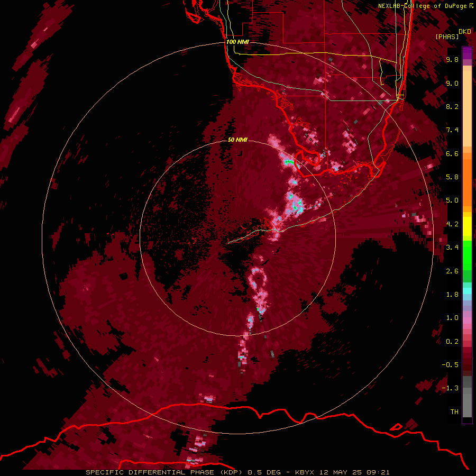Click the '9.0' value on the color scale

(452, 84)
